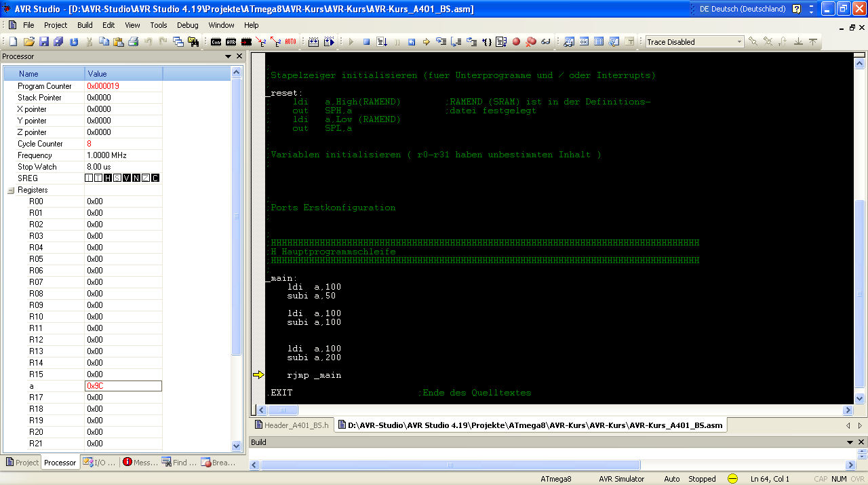Click the Name column header
This screenshot has width=868, height=485.
click(x=44, y=73)
